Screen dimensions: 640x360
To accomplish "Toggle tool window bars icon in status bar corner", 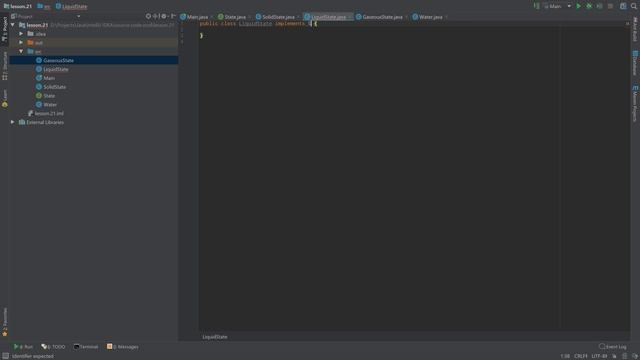I will pyautogui.click(x=5, y=356).
